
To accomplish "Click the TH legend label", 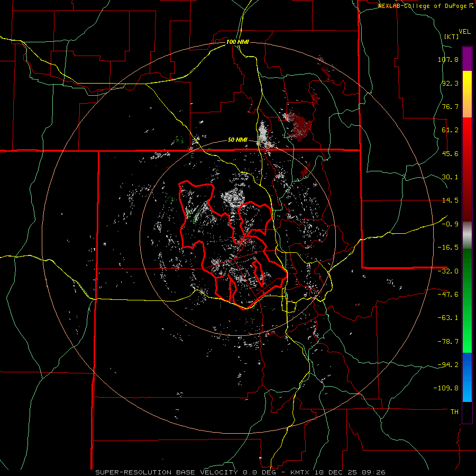I will pyautogui.click(x=454, y=412).
